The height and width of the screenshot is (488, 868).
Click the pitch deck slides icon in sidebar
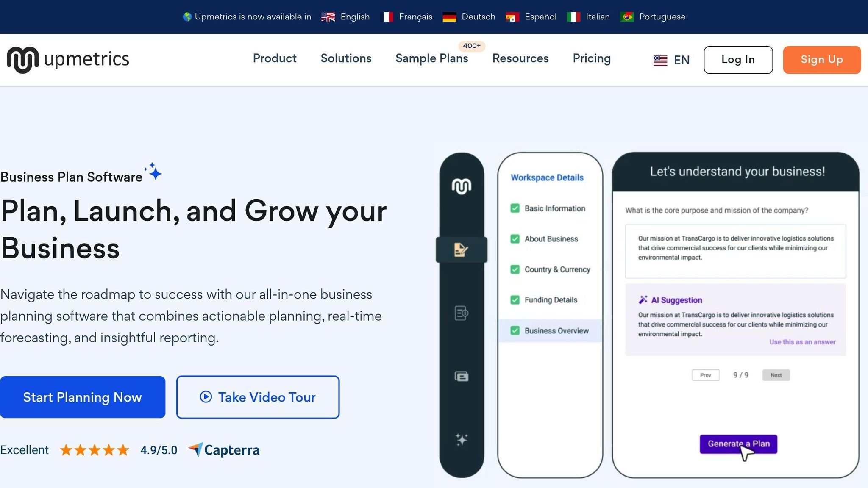(461, 376)
